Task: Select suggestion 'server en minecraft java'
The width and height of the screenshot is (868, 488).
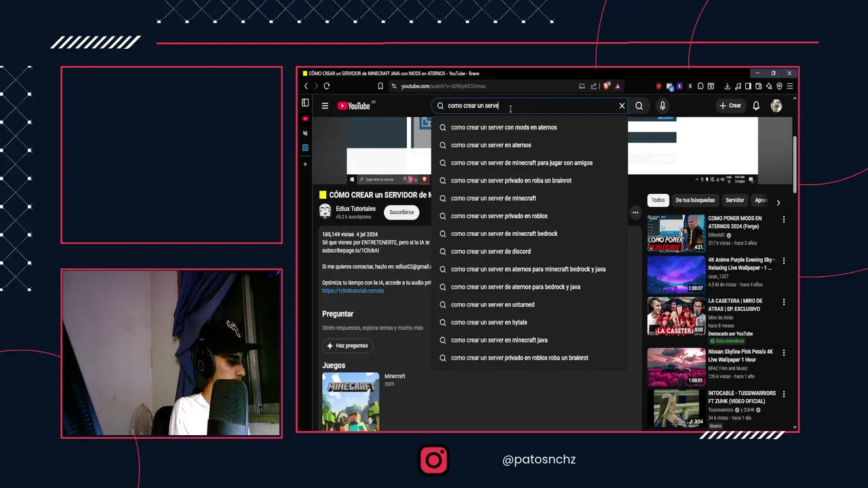Action: pos(529,340)
